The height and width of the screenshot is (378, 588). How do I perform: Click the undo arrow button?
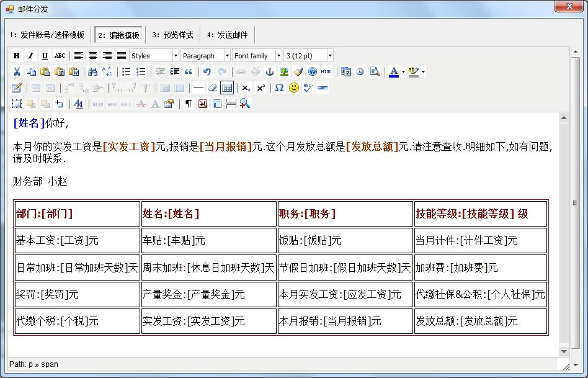(206, 71)
